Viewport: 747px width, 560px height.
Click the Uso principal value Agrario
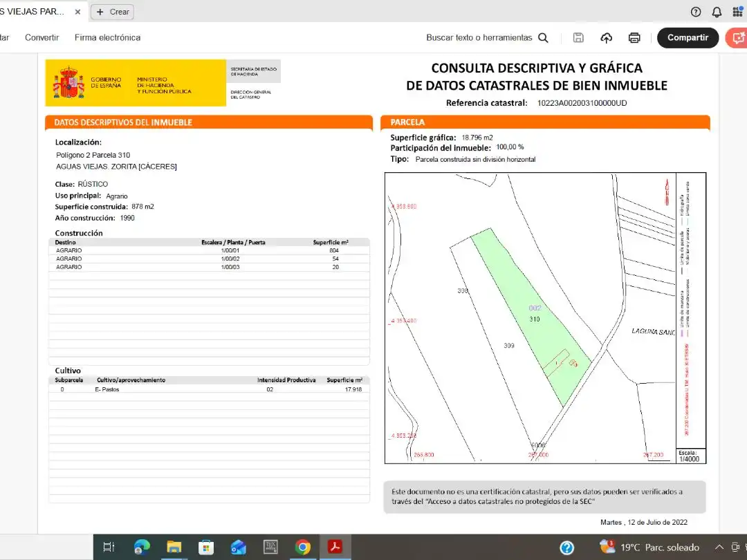point(117,196)
